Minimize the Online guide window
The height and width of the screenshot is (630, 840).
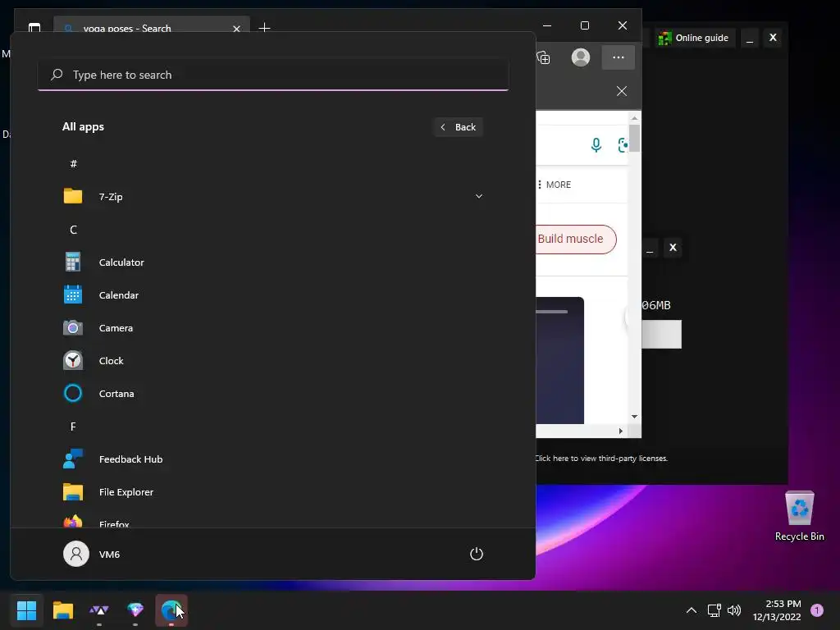tap(750, 38)
